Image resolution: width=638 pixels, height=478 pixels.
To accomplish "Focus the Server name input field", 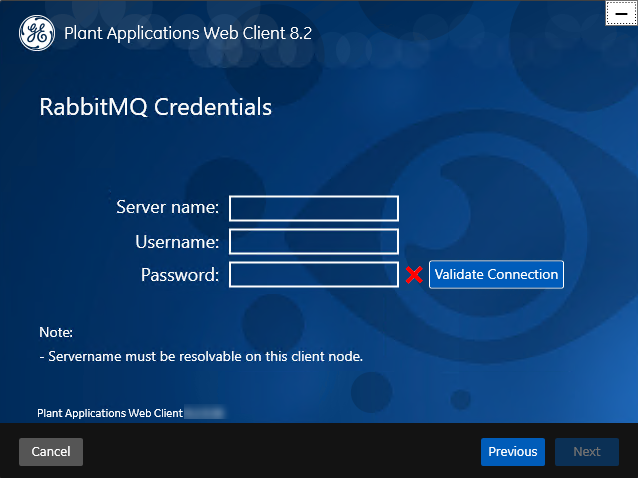I will 314,208.
